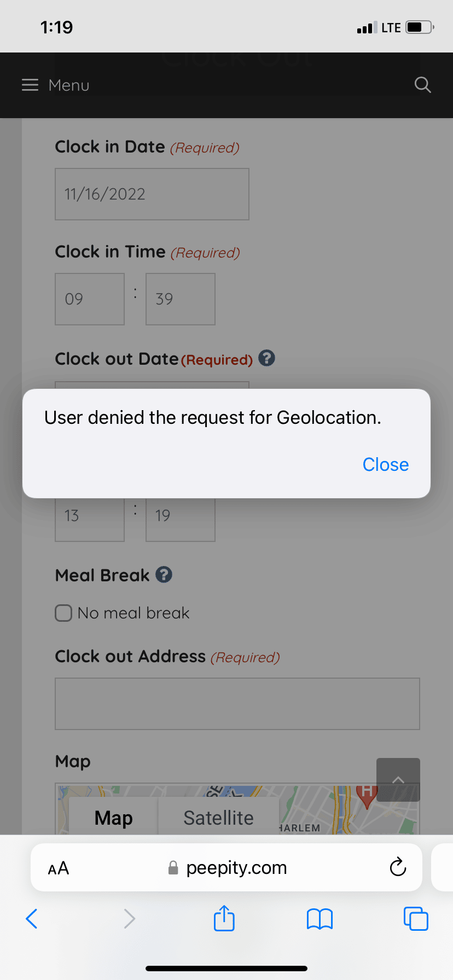Click Meal Break help question icon
Viewport: 453px width, 980px height.
click(164, 575)
